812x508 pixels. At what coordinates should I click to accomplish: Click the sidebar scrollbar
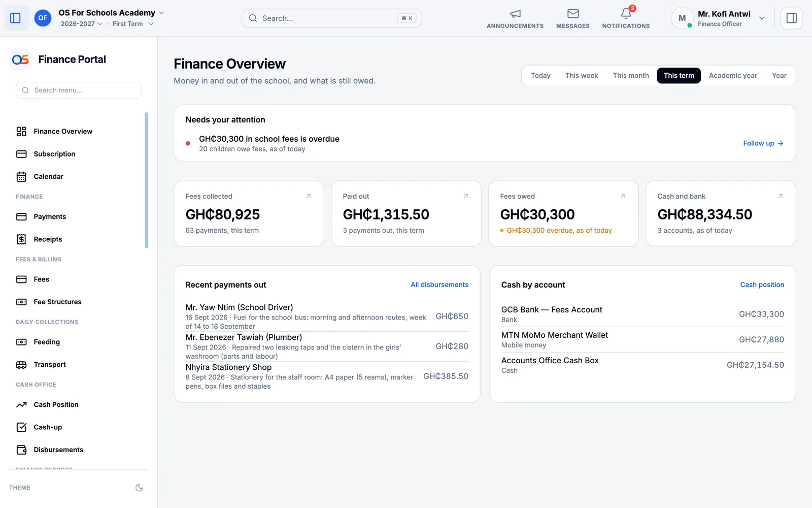click(x=147, y=180)
